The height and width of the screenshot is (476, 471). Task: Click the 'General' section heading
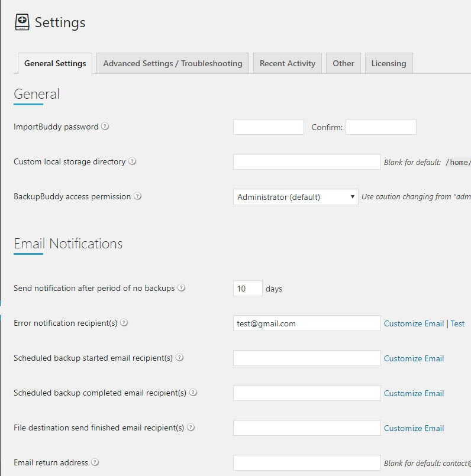37,94
